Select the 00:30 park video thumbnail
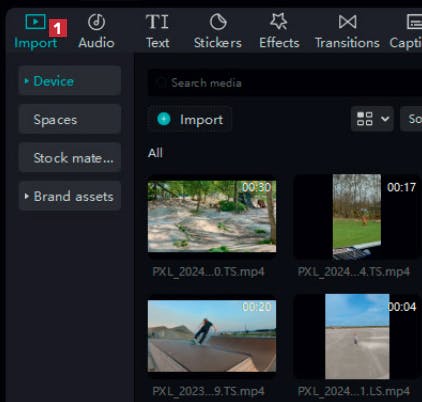This screenshot has height=402, width=422. click(212, 216)
